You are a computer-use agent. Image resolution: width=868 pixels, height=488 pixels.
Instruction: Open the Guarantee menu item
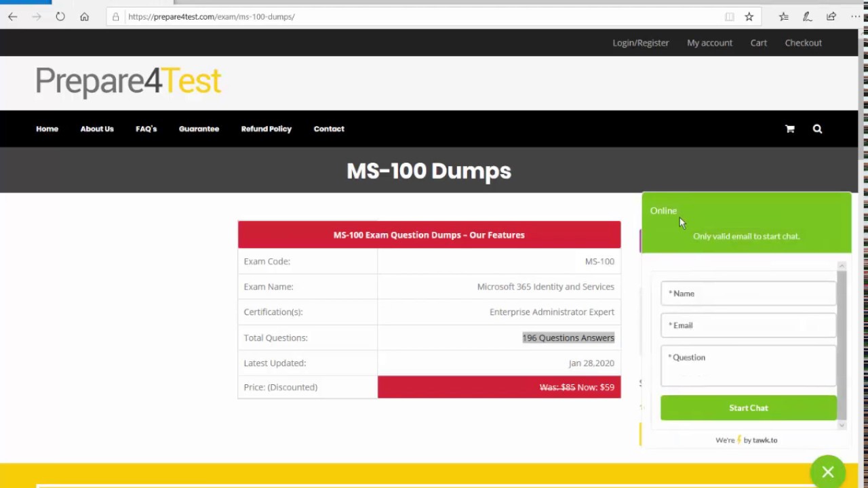tap(199, 129)
